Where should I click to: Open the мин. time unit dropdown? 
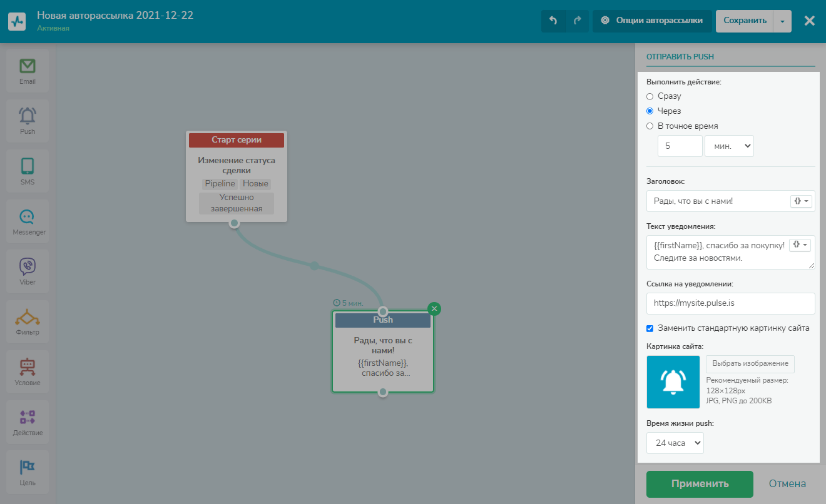click(x=729, y=146)
